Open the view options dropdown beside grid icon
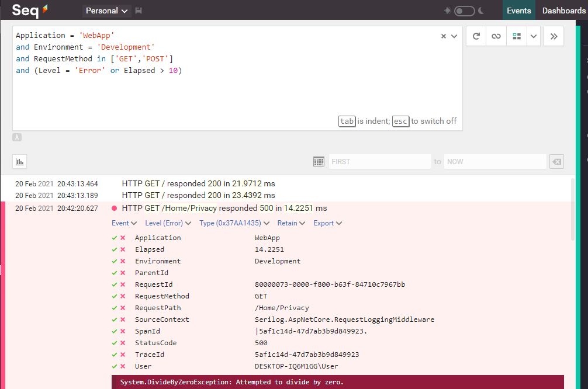 click(534, 36)
